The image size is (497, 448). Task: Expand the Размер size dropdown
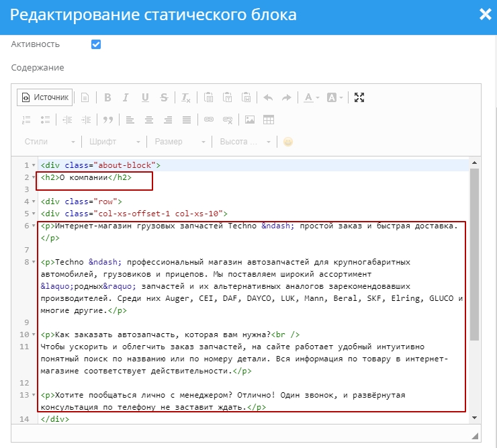(179, 142)
